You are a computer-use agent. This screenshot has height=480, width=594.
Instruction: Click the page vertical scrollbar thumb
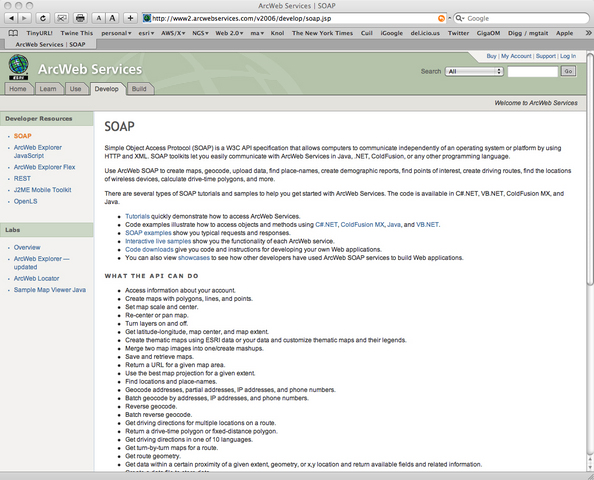coord(590,169)
